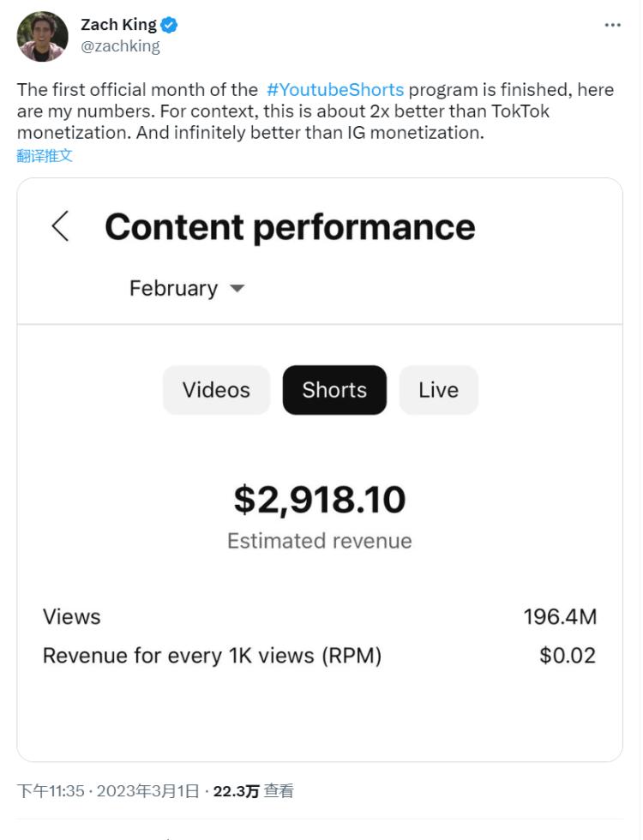643x840 pixels.
Task: Open the tweet timestamp 2023年3月1日
Action: (147, 791)
